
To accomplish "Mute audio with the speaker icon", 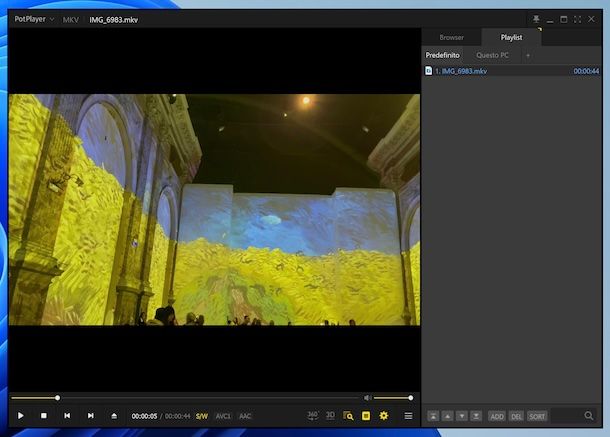I will click(367, 398).
